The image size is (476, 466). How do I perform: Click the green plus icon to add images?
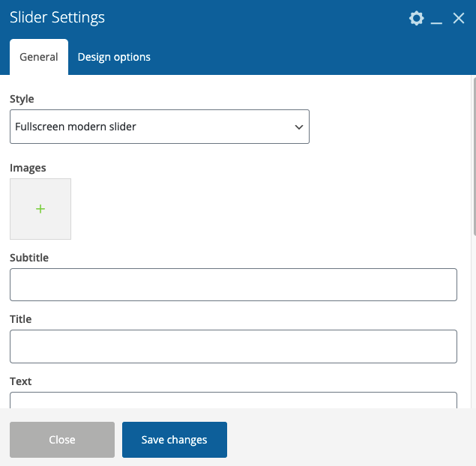[x=40, y=209]
